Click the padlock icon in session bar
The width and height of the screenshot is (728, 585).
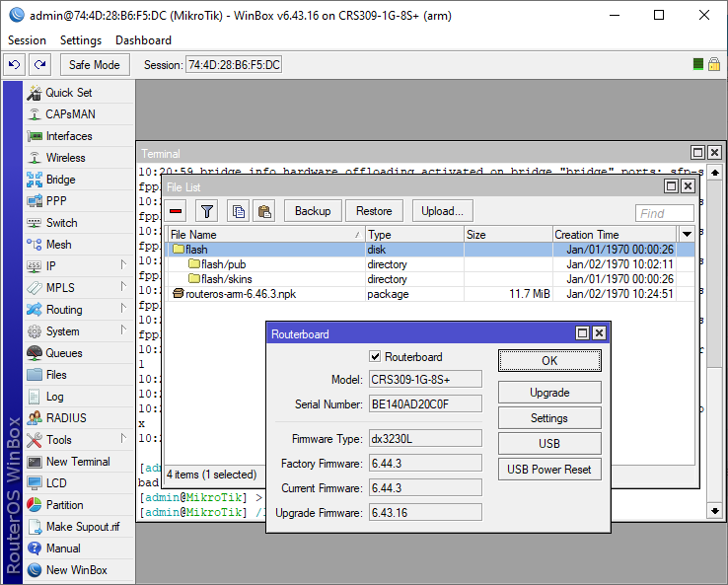coord(714,64)
